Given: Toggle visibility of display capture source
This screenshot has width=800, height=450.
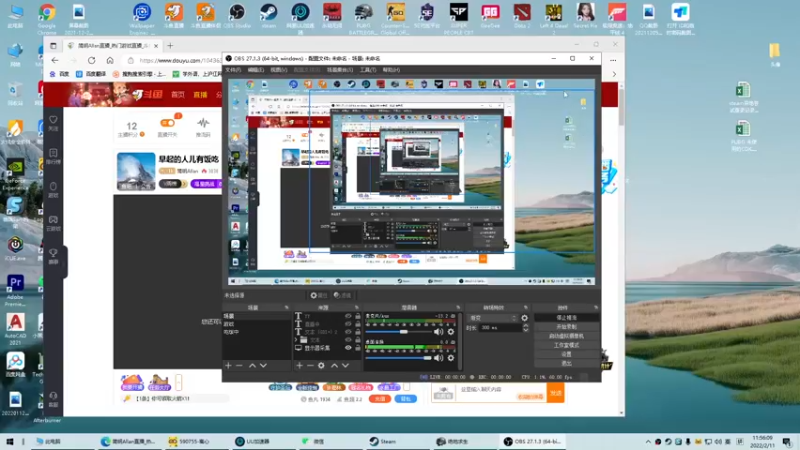Looking at the screenshot, I should pyautogui.click(x=348, y=348).
